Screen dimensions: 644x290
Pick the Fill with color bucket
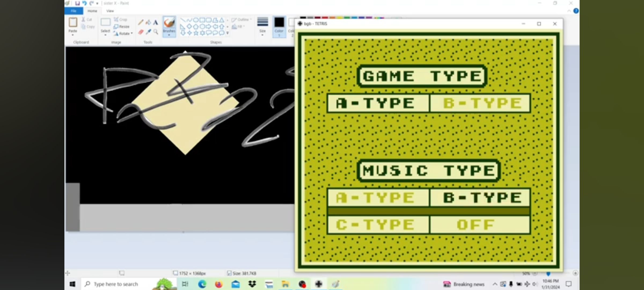pos(148,23)
